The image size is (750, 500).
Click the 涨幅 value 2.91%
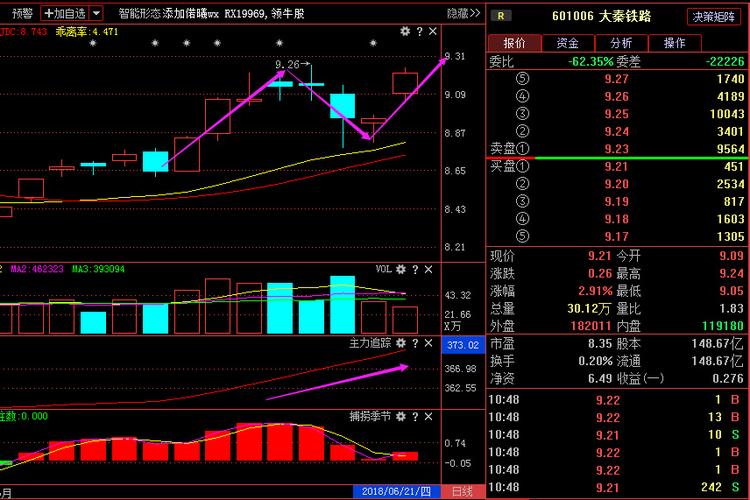[595, 291]
